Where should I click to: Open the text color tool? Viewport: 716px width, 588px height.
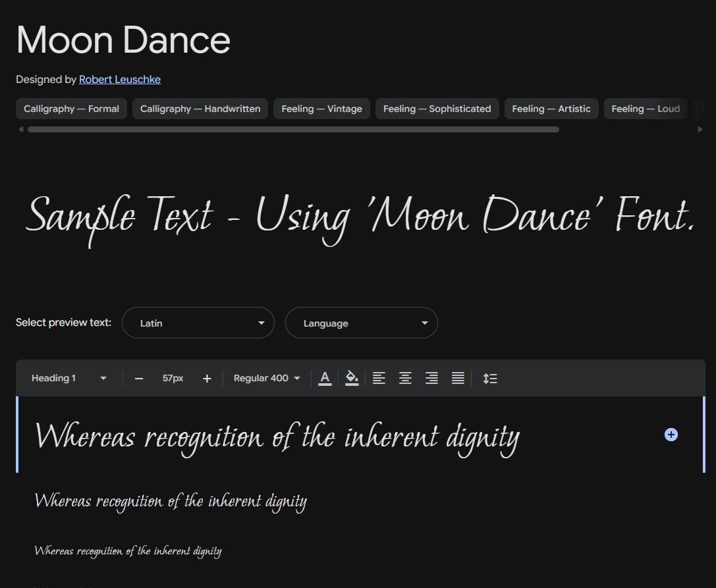pos(325,379)
